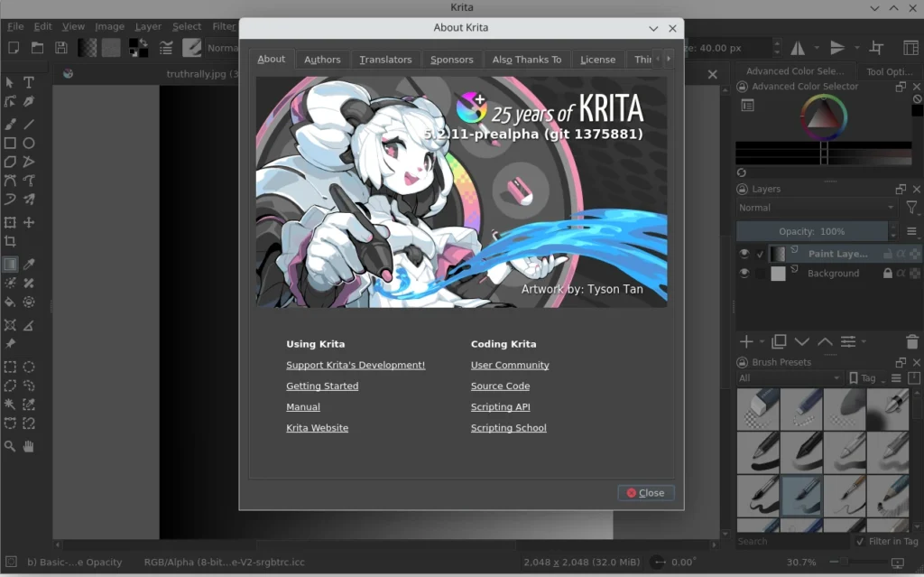924x577 pixels.
Task: Click the foreground/background color swatch in toolbar
Action: 138,48
